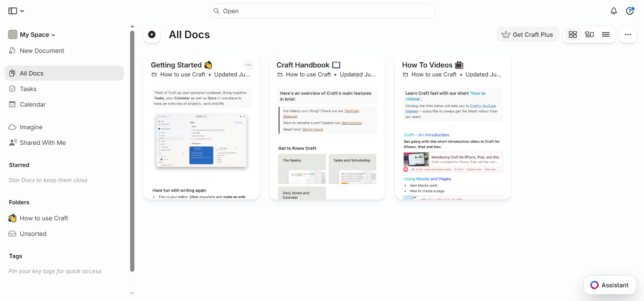Click the All Docs page heading
This screenshot has height=301, width=644.
pyautogui.click(x=189, y=34)
